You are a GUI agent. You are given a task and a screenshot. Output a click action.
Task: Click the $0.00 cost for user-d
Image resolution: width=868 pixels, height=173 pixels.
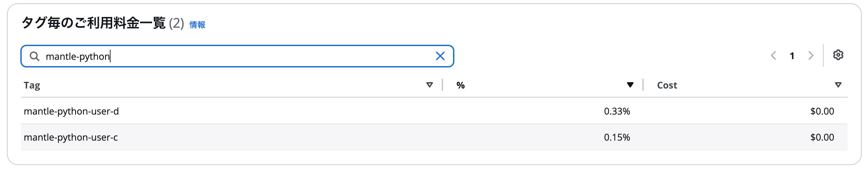pyautogui.click(x=822, y=111)
